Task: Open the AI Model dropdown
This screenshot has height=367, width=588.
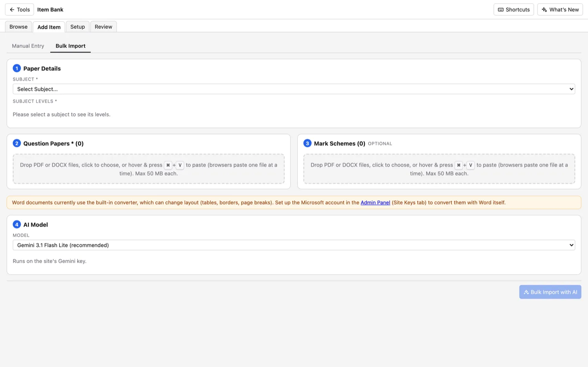Action: point(294,245)
